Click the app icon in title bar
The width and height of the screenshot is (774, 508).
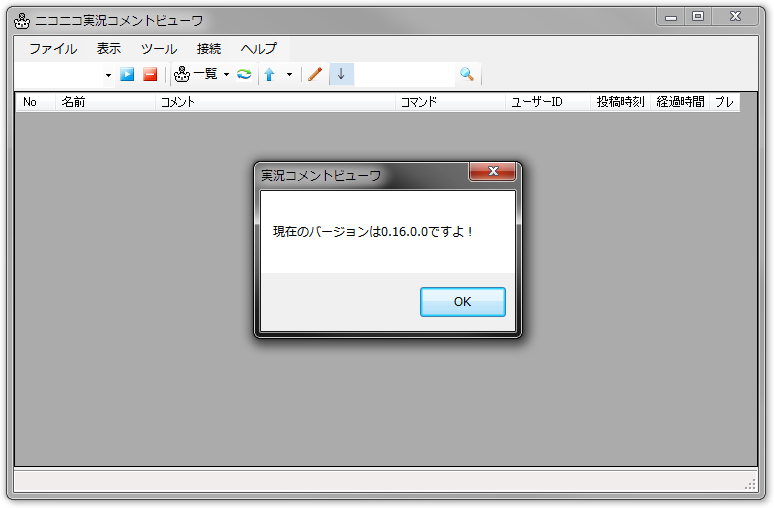(x=22, y=21)
